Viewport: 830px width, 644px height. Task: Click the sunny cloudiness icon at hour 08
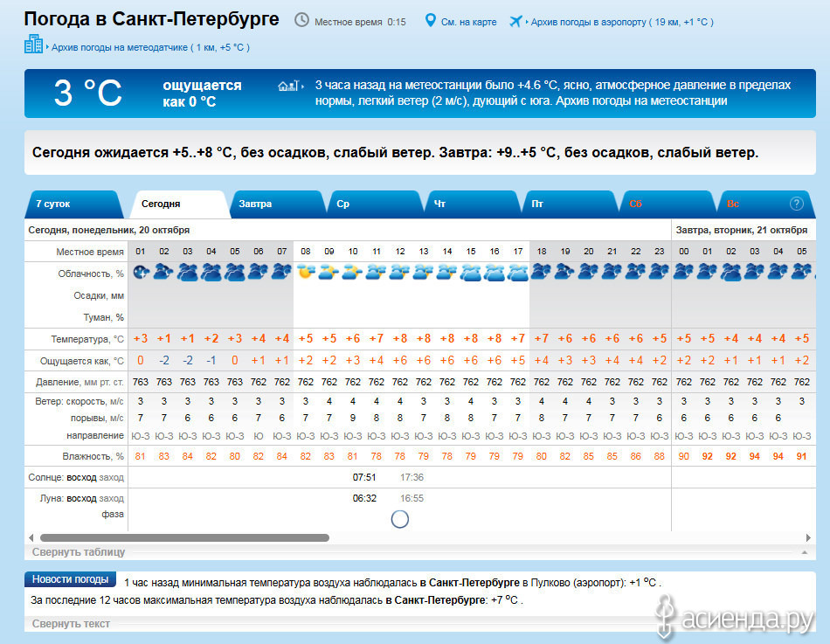click(305, 273)
